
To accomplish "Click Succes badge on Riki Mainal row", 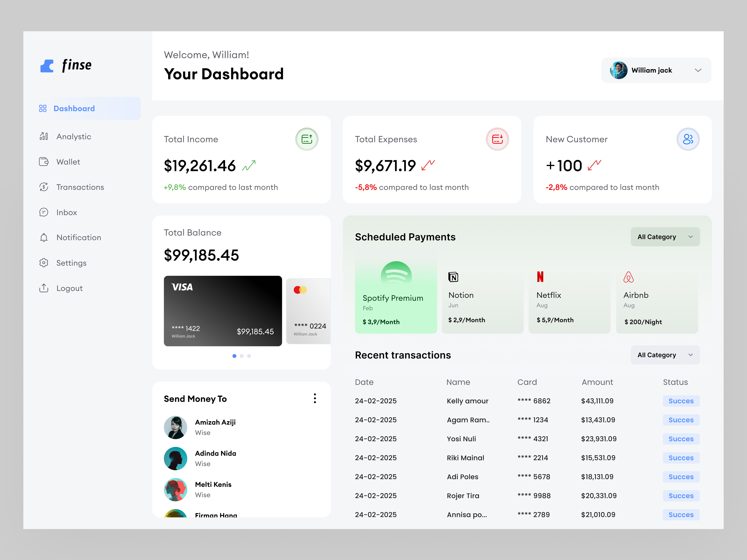I will click(x=681, y=458).
